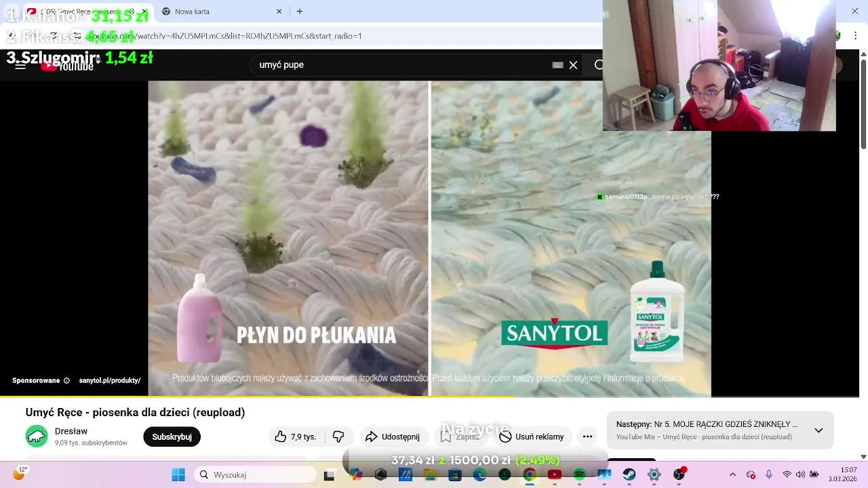Click the tray icon with red badge
This screenshot has height=488, width=868.
(x=751, y=474)
